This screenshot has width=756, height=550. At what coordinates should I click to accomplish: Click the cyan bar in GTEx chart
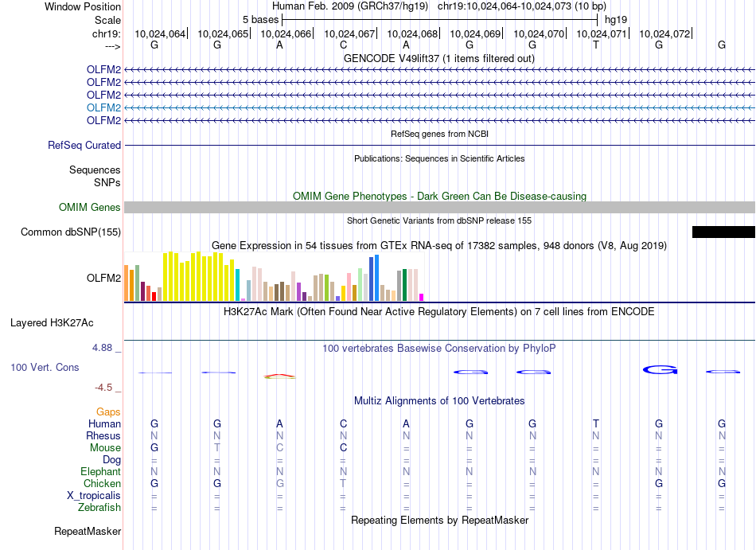point(237,285)
